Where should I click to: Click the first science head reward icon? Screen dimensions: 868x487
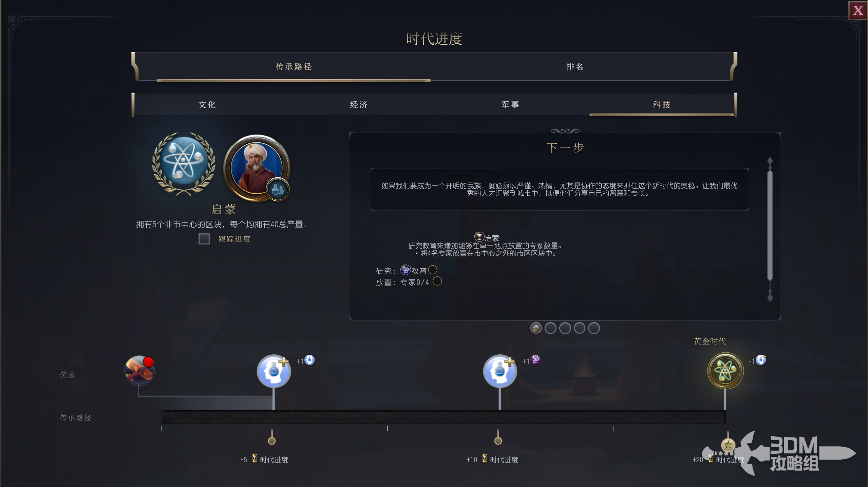point(273,371)
